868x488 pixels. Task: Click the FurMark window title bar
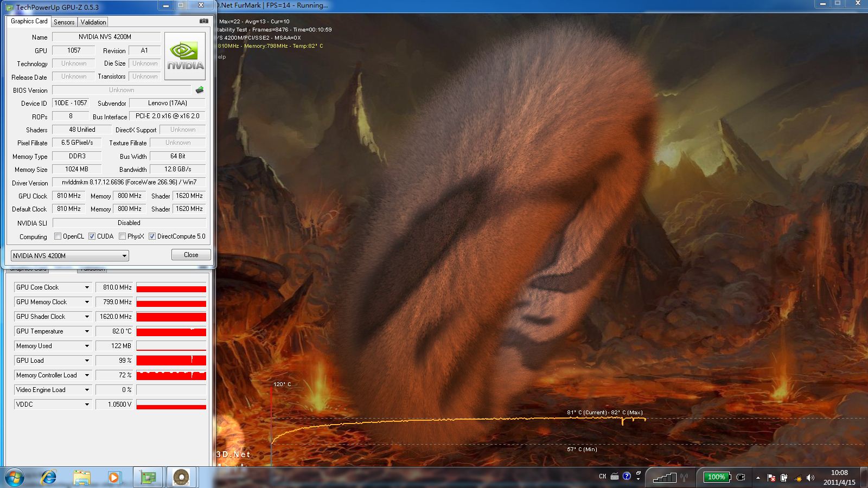point(515,5)
